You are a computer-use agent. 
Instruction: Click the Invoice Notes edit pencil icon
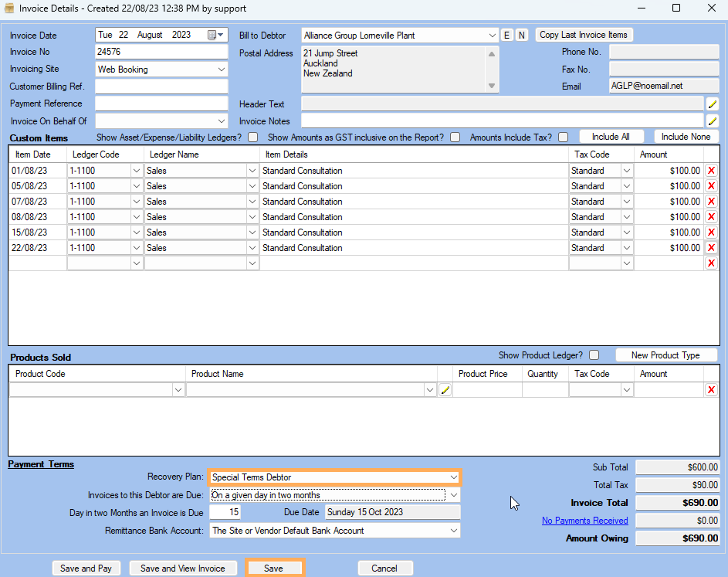[x=712, y=120]
